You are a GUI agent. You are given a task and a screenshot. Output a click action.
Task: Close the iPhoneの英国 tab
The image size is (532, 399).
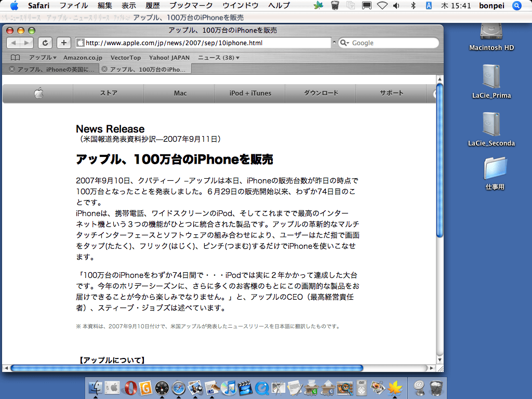point(12,69)
